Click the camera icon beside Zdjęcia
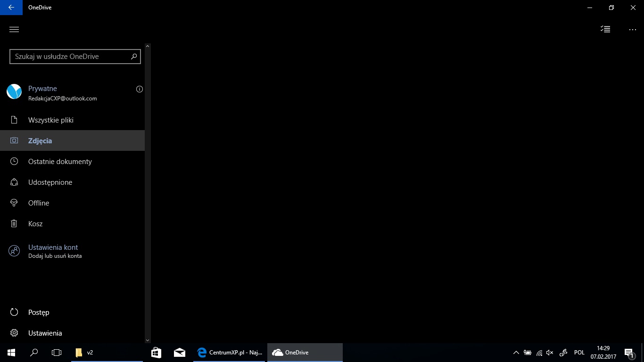 click(14, 141)
